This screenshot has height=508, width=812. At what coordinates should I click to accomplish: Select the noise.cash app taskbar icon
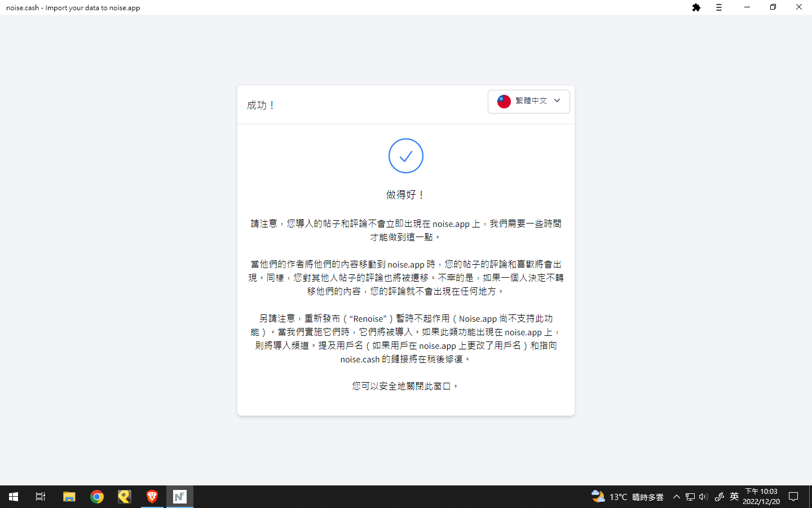180,497
